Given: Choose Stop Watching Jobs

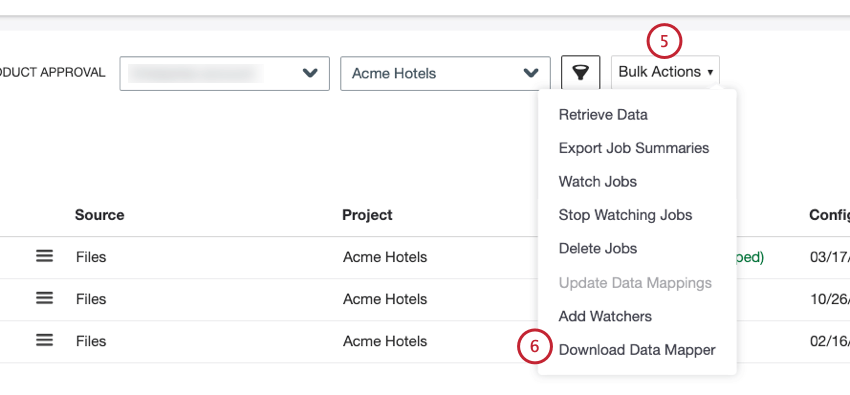Looking at the screenshot, I should 625,215.
